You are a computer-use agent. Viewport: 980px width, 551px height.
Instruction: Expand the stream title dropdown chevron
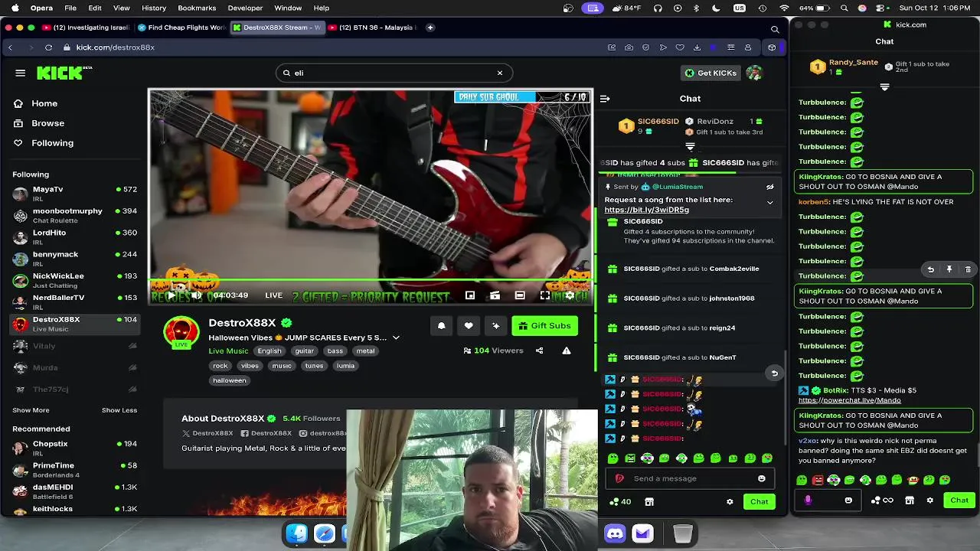[396, 337]
